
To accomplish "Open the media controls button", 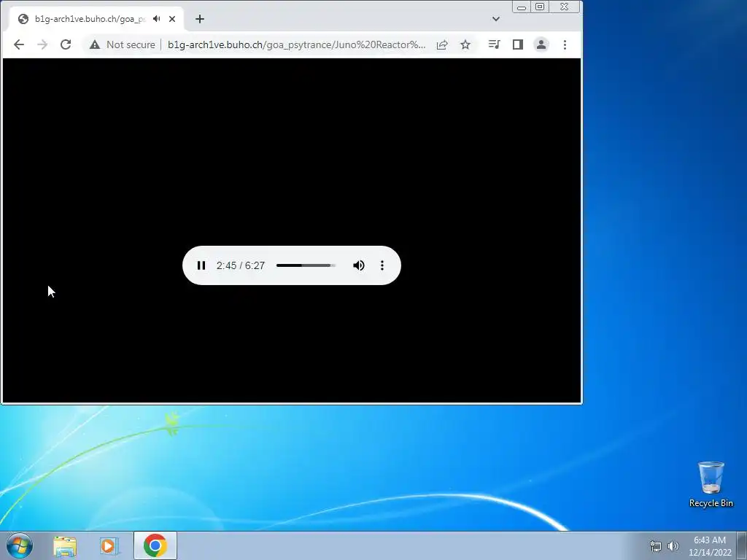I will tap(495, 44).
